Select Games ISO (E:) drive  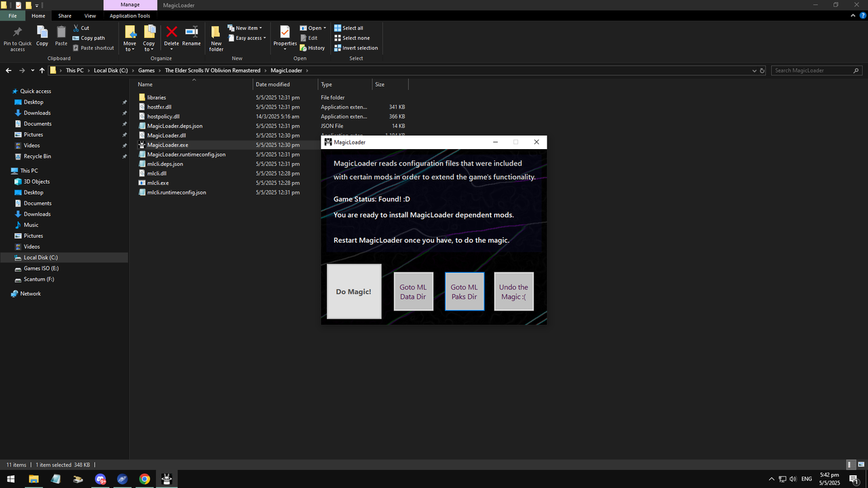41,268
